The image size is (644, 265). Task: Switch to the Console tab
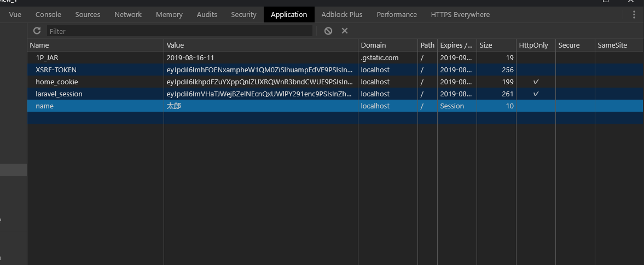(x=48, y=15)
